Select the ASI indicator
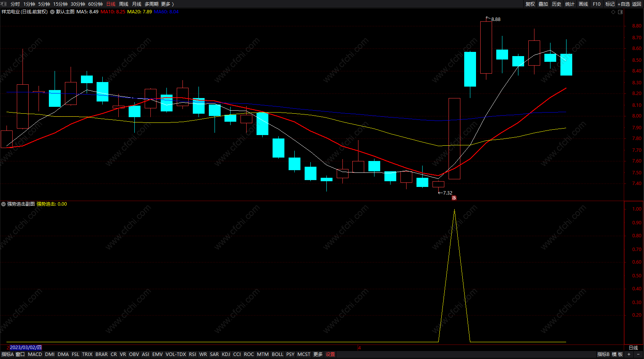 click(x=145, y=354)
